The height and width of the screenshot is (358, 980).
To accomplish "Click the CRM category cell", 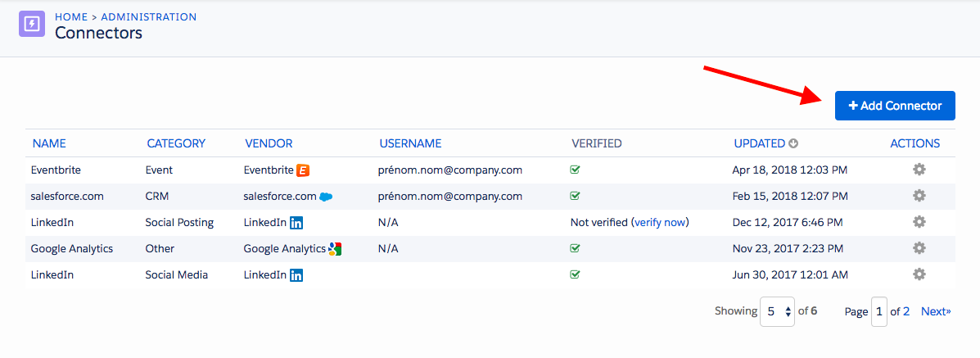I will [157, 196].
